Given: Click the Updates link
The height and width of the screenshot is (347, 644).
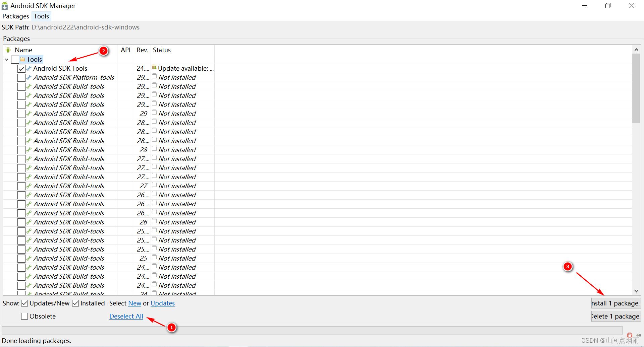Looking at the screenshot, I should coord(163,303).
